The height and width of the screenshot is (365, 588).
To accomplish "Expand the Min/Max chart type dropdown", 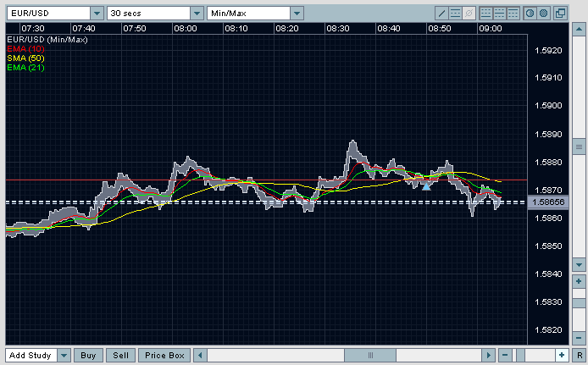I will [296, 14].
